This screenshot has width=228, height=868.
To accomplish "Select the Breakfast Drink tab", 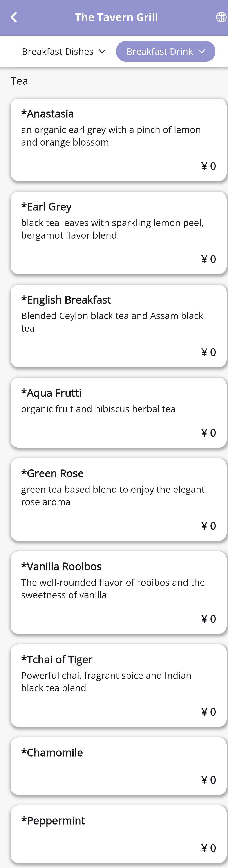I will [x=159, y=52].
